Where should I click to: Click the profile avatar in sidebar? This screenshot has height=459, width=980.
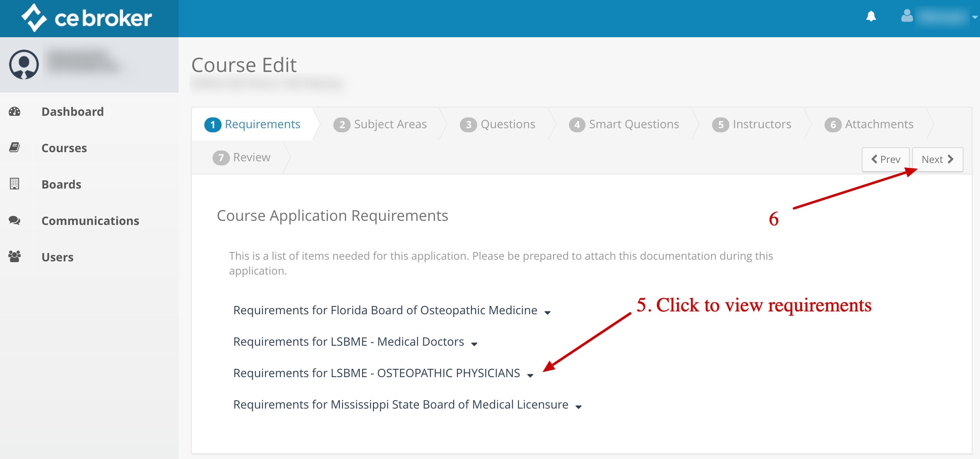(24, 65)
